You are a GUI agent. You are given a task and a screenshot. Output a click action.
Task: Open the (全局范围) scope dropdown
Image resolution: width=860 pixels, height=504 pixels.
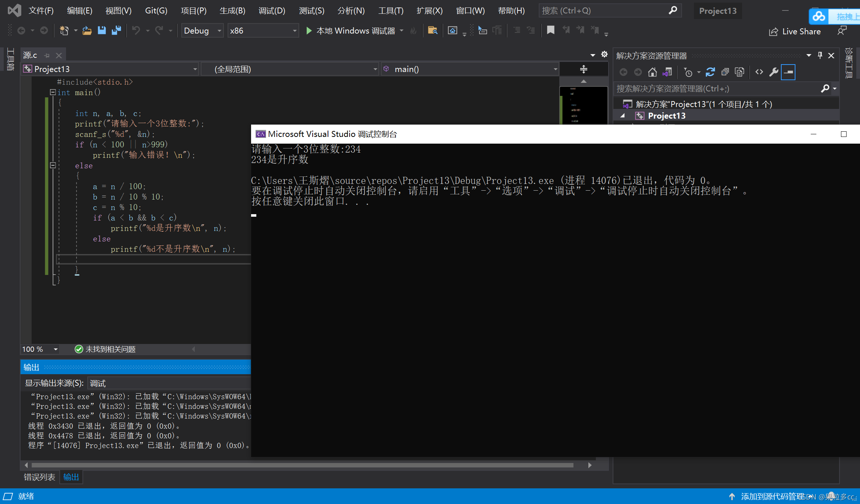click(x=290, y=69)
